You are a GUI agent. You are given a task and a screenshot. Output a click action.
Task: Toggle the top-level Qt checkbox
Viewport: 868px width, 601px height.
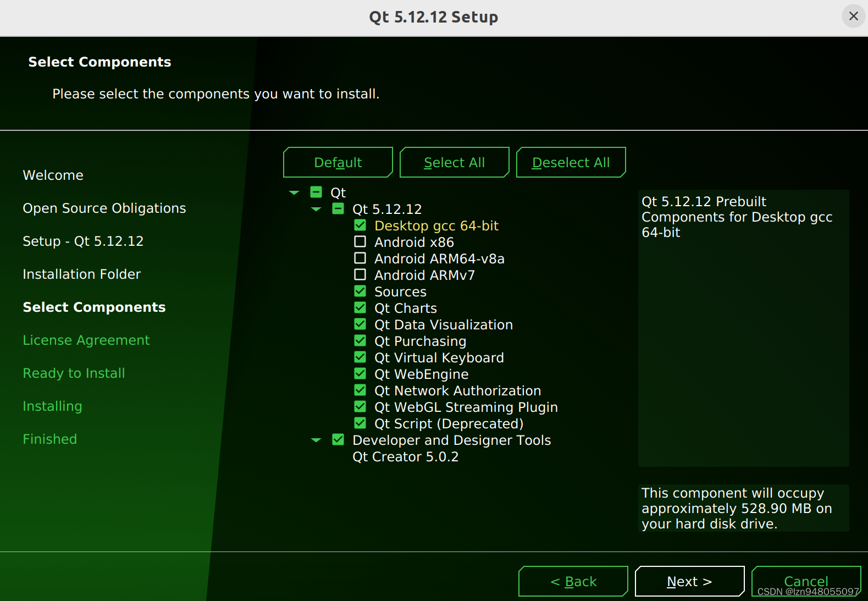coord(316,192)
